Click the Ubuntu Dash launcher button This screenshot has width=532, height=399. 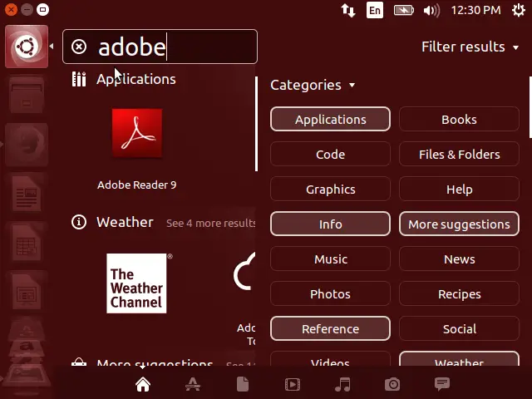[x=27, y=47]
